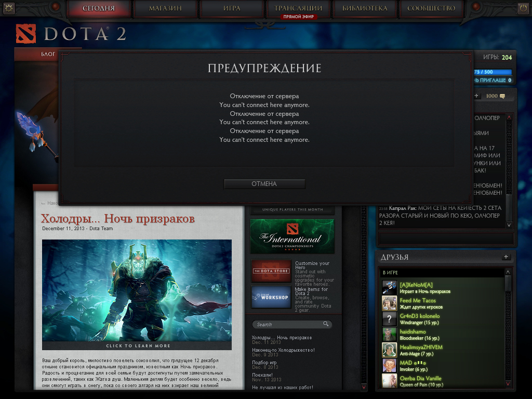532x399 pixels.
Task: Open haidishamo avatar
Action: 389,334
